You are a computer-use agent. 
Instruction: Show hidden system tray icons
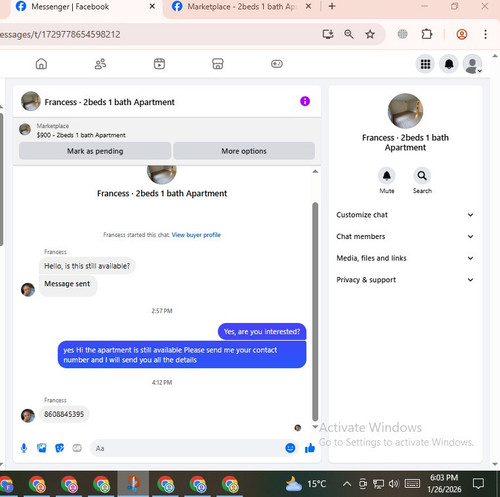347,483
